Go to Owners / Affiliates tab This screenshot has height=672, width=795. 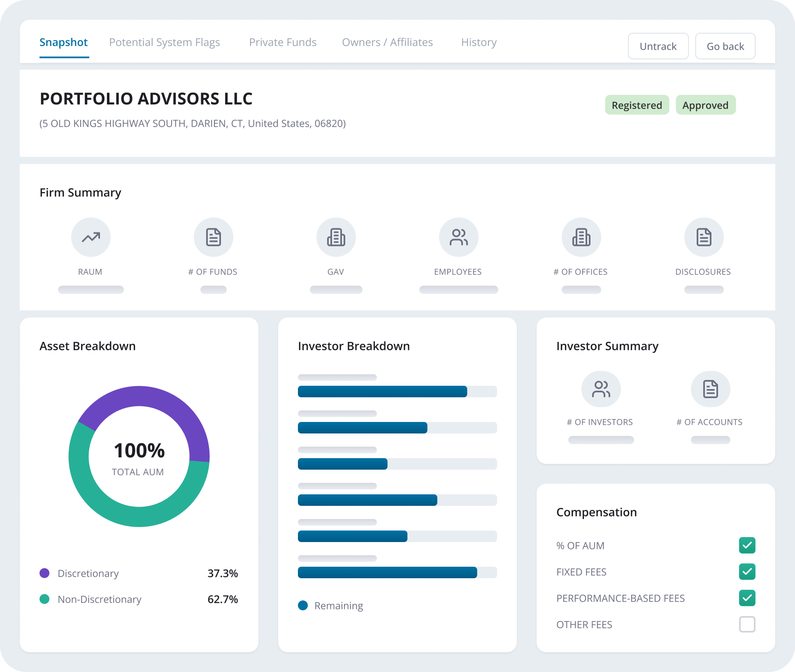pyautogui.click(x=387, y=42)
